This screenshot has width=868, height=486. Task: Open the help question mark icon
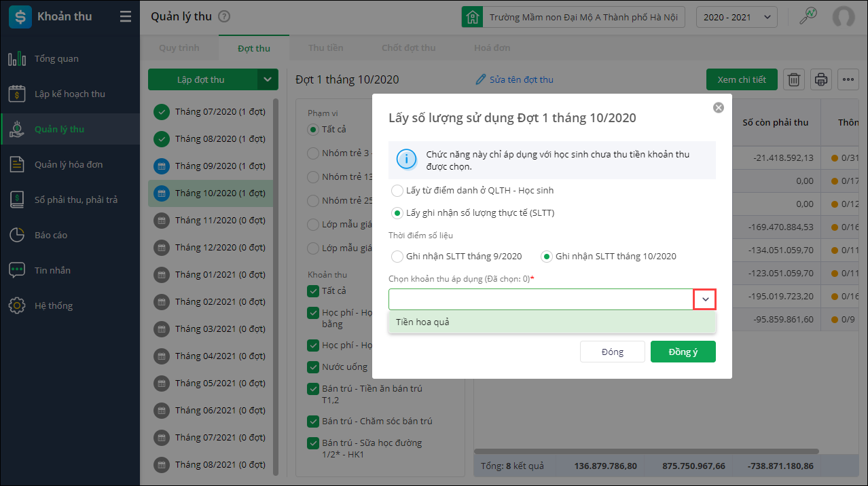pyautogui.click(x=225, y=17)
